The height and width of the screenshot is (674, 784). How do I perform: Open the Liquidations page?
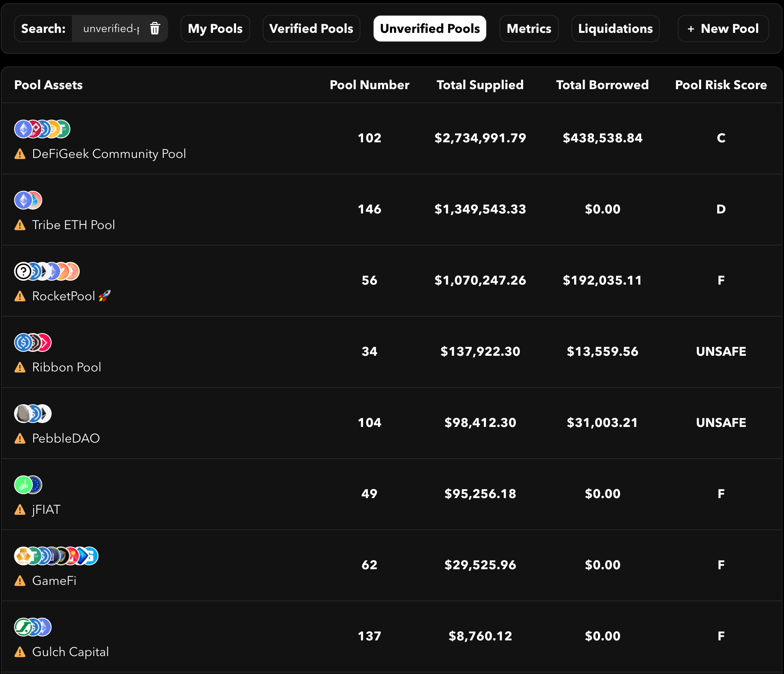coord(615,29)
